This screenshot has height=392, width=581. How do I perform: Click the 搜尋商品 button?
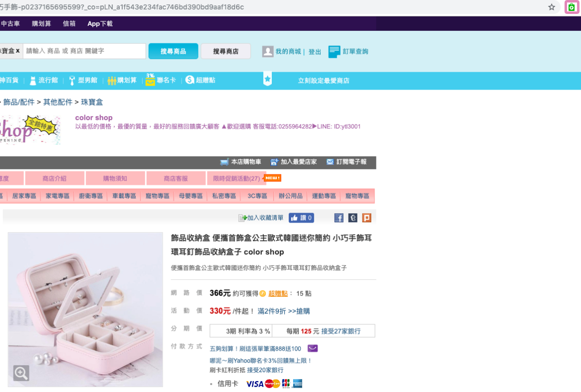[x=174, y=51]
